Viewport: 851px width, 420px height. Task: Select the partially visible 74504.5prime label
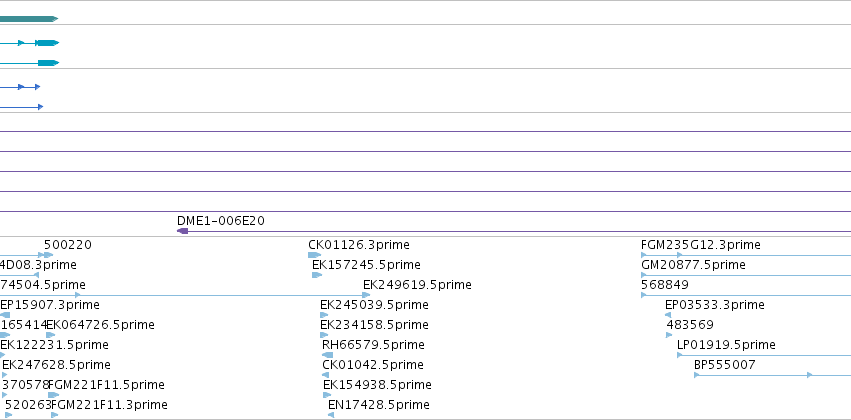coord(43,285)
